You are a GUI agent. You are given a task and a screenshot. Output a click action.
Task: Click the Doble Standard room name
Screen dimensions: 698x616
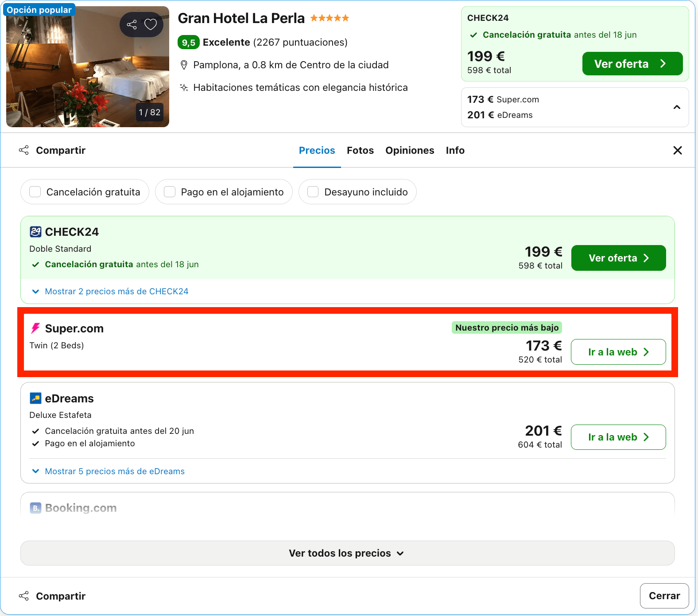[x=60, y=249]
